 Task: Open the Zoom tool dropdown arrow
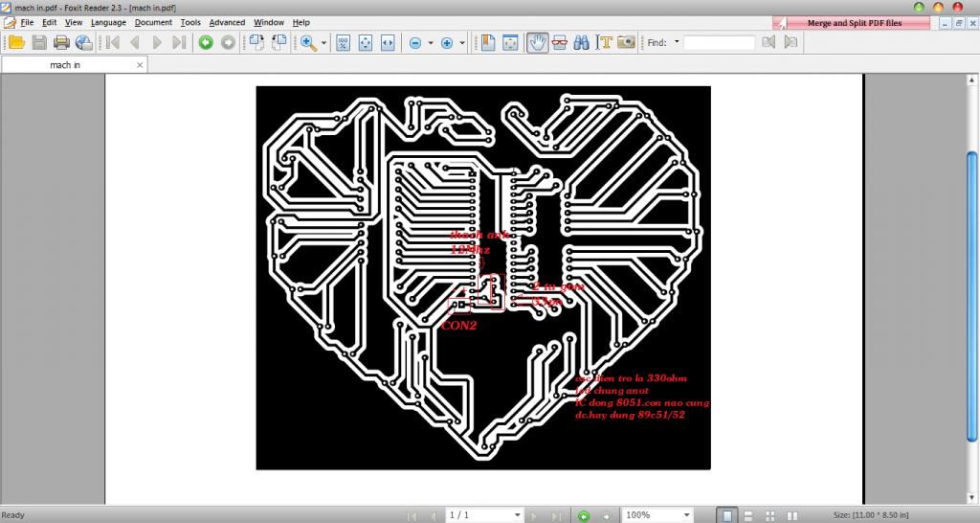click(x=323, y=43)
